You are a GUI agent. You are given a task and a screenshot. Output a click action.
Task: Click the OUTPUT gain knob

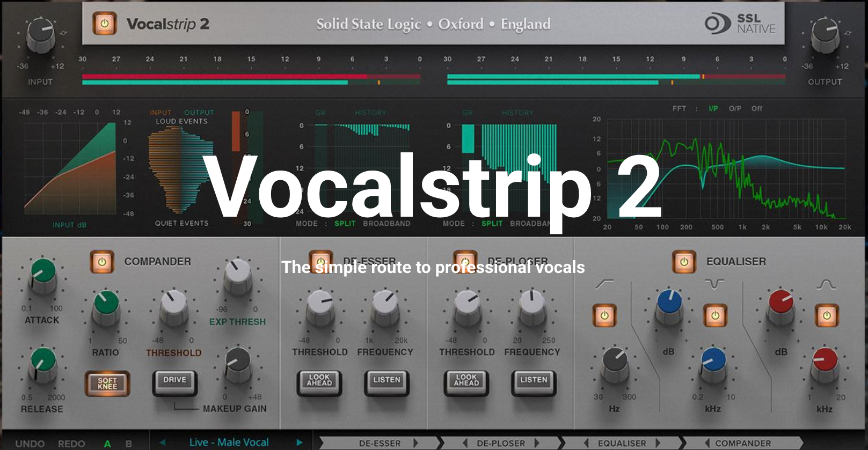(x=825, y=34)
